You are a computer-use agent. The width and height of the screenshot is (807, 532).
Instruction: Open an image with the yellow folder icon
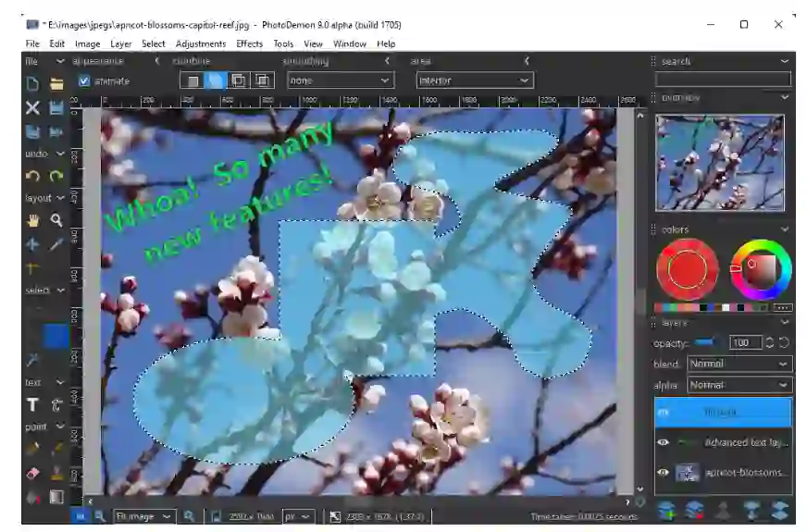[x=56, y=84]
